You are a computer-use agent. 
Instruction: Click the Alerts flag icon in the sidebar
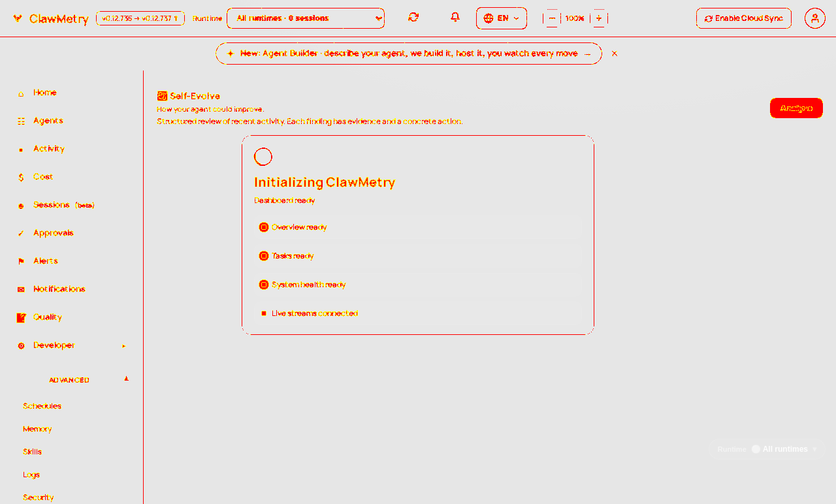21,262
